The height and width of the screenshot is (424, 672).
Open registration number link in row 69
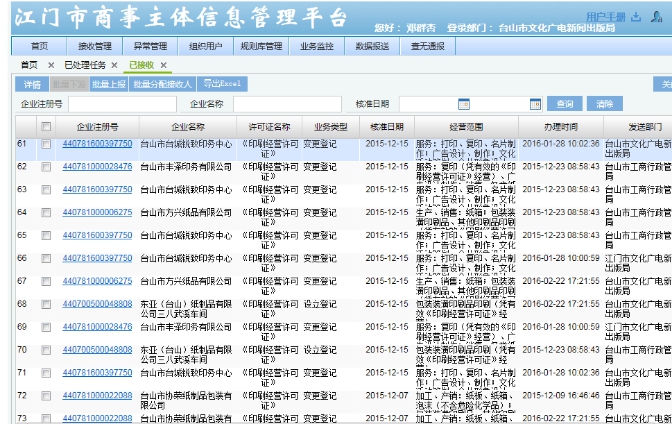pos(97,327)
